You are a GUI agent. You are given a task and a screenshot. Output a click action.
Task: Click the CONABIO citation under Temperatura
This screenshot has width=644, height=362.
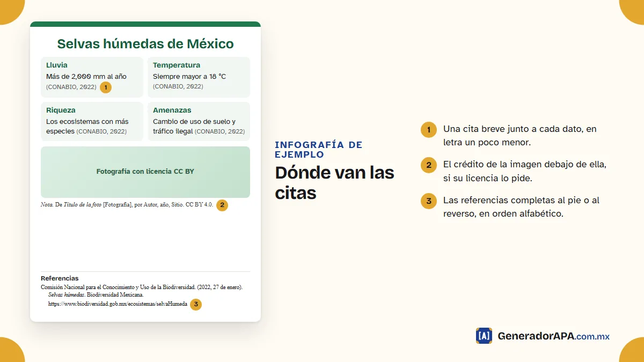tap(178, 86)
